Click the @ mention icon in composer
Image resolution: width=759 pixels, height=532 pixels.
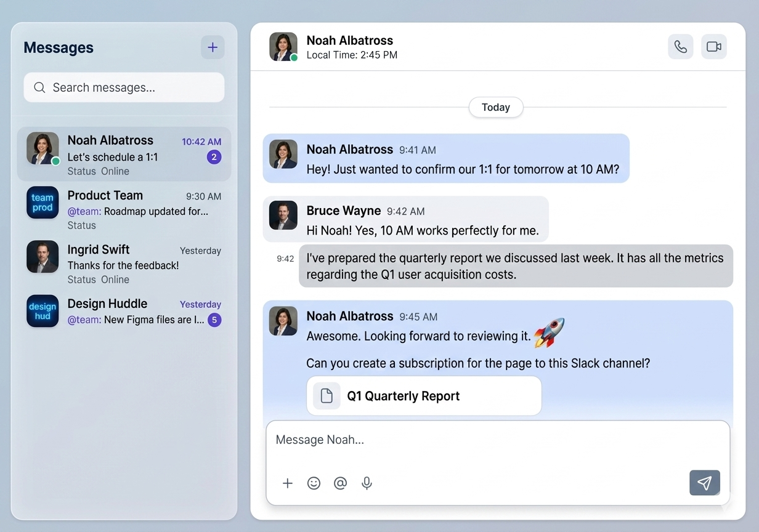pos(340,483)
